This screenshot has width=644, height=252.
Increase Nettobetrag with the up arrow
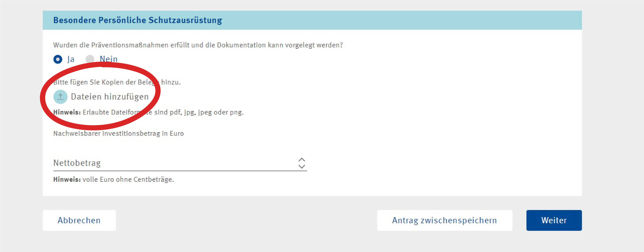tap(302, 160)
